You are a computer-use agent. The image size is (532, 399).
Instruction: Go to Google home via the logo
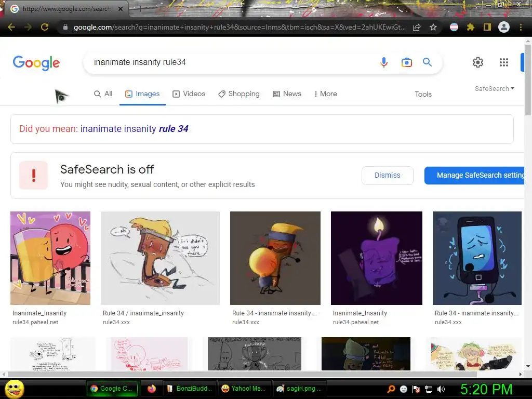point(36,63)
